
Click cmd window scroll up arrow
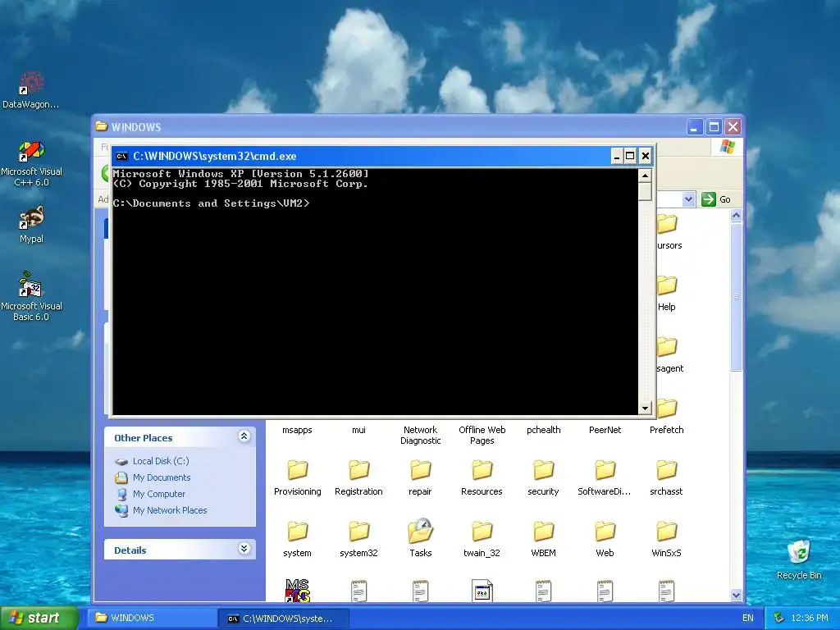tap(645, 176)
